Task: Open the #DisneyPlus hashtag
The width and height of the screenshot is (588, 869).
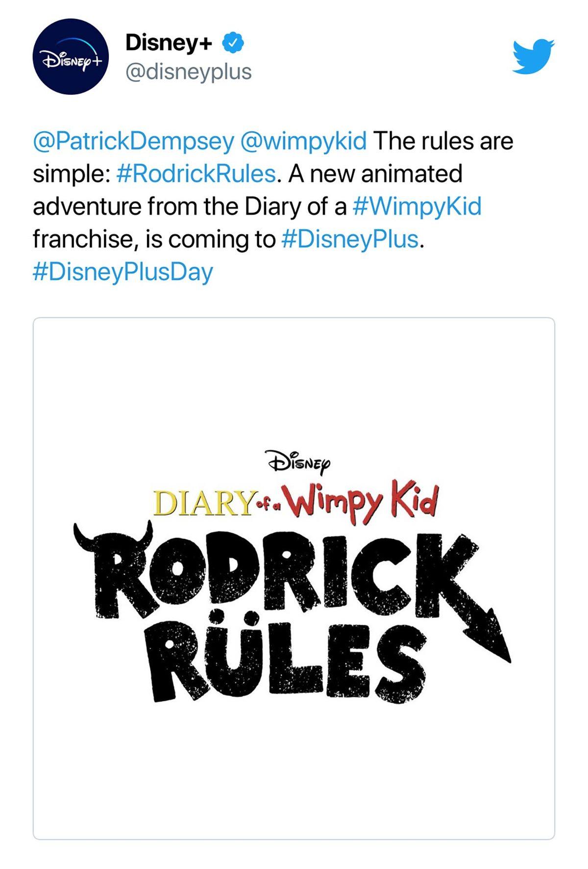Action: (349, 239)
